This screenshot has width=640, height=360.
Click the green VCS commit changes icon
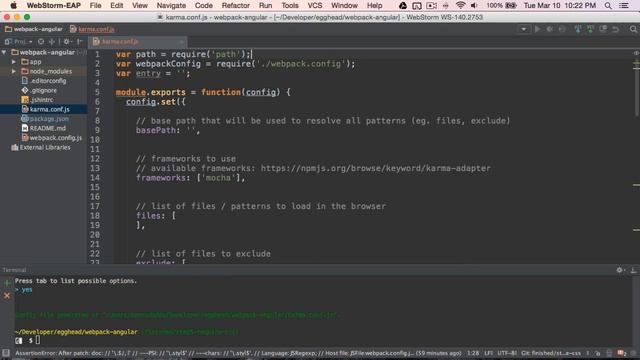point(590,29)
